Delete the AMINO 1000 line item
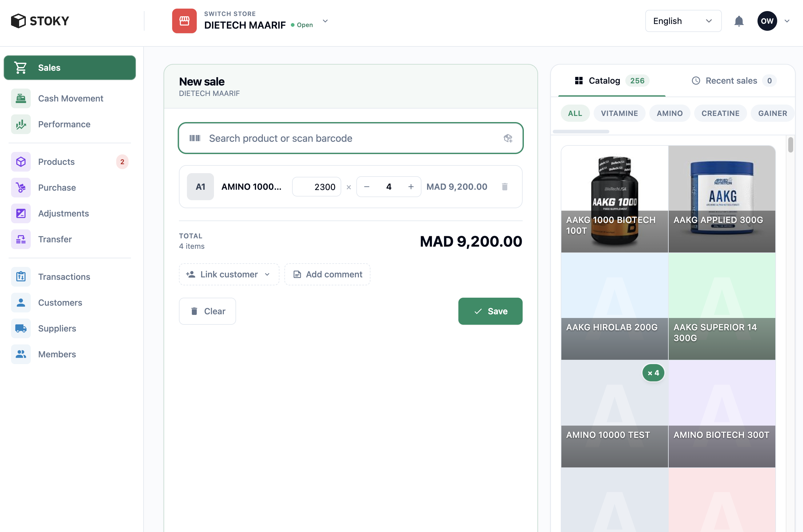 click(x=504, y=187)
